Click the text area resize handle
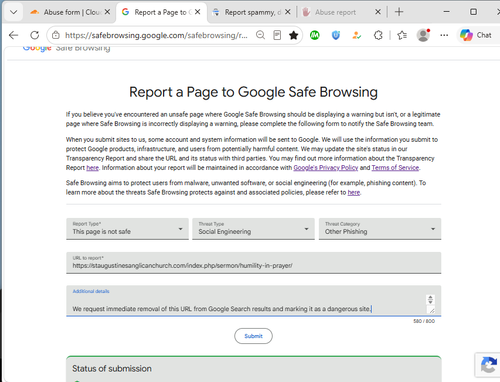Viewport: 500px width, 382px height. click(x=432, y=310)
